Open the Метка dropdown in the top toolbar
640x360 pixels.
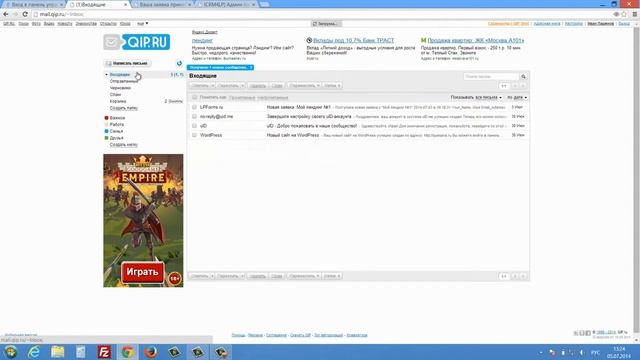click(332, 86)
